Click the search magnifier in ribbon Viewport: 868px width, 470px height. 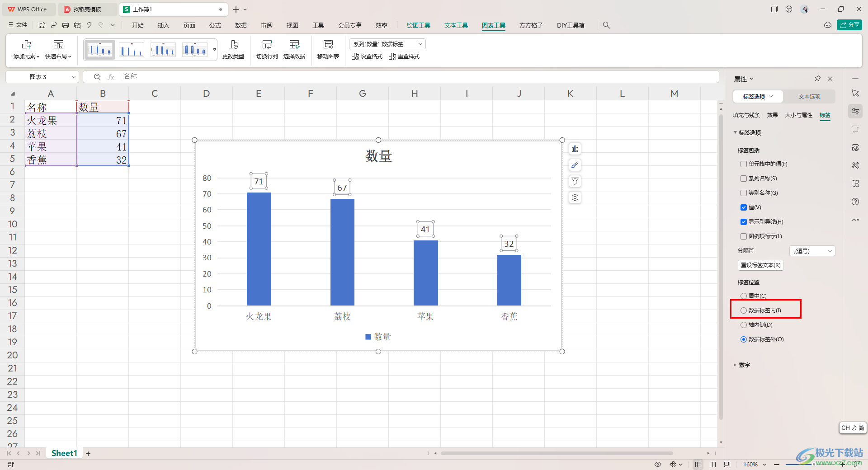coord(606,25)
